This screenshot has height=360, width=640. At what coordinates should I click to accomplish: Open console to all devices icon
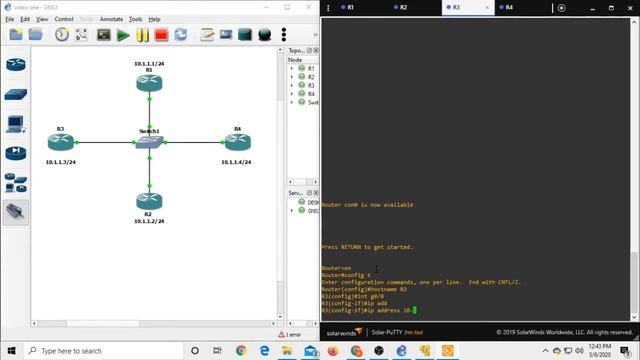coord(104,35)
